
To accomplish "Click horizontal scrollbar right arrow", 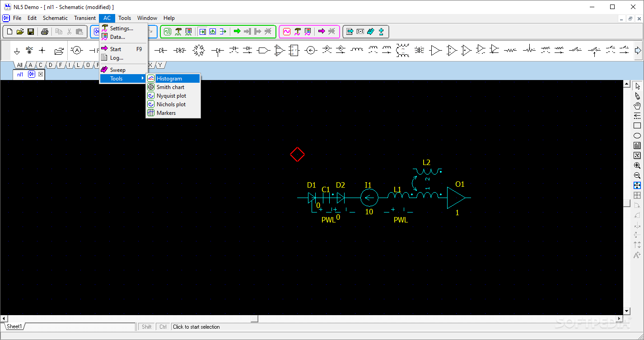I will [x=619, y=319].
